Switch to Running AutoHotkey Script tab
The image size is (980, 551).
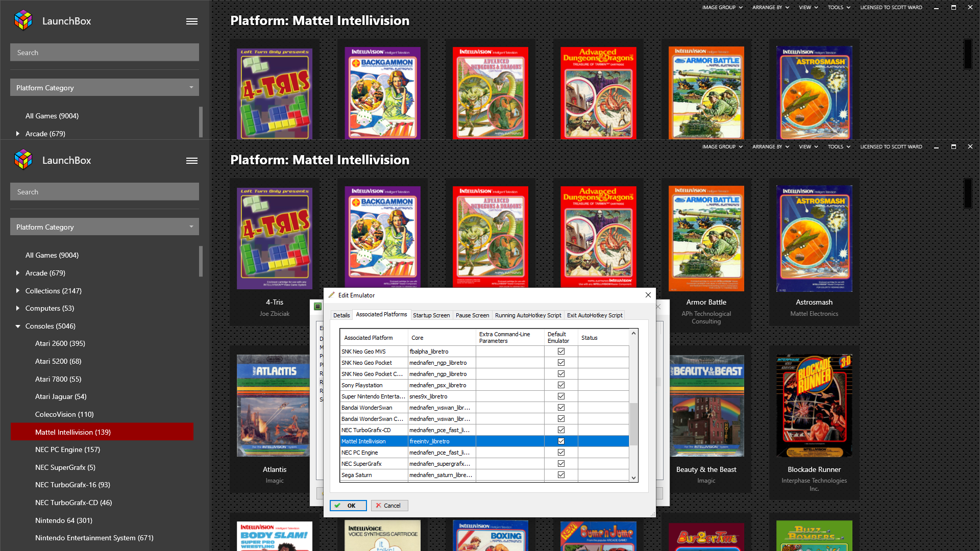coord(528,315)
